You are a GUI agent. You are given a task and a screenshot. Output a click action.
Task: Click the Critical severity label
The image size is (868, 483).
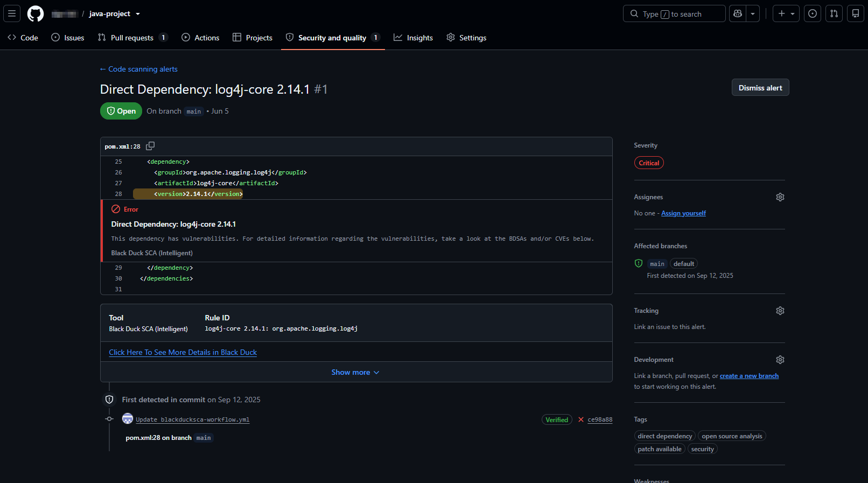click(x=649, y=163)
